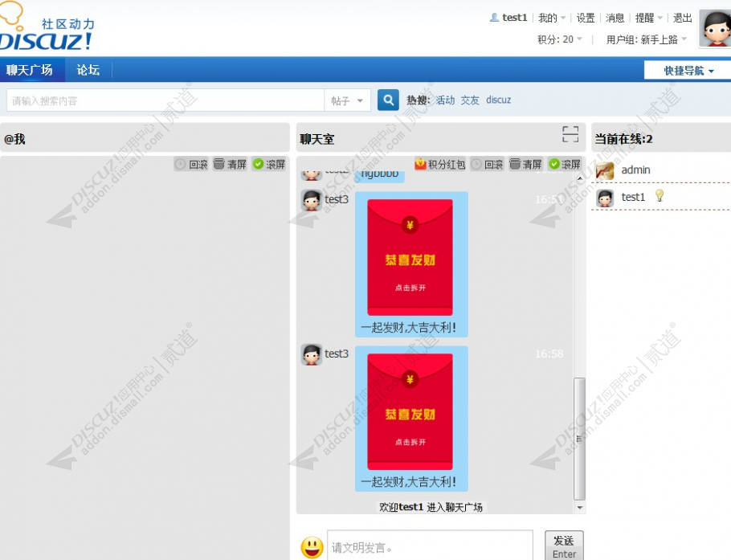The width and height of the screenshot is (731, 560).
Task: Expand the 提醒 notifications dropdown
Action: click(x=648, y=18)
